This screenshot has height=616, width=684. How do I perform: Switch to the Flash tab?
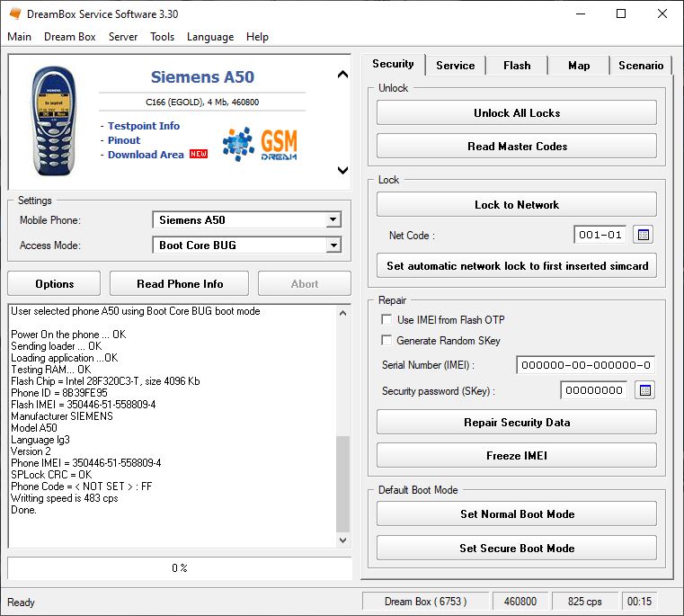(517, 66)
